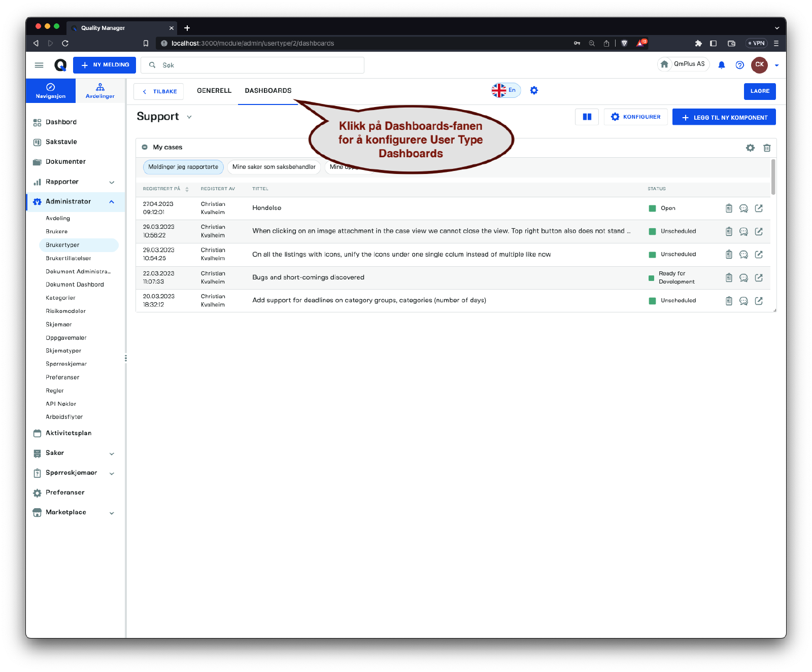The width and height of the screenshot is (812, 672).
Task: Select the Meldinger jeg rapporterte filter chip
Action: (x=183, y=167)
